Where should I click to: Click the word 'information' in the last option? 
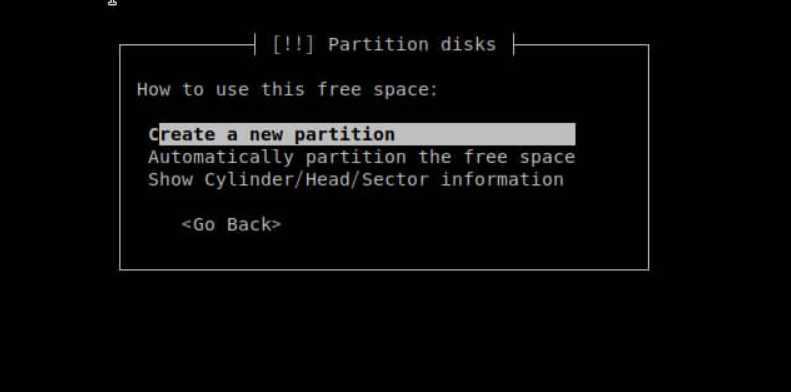coord(502,180)
